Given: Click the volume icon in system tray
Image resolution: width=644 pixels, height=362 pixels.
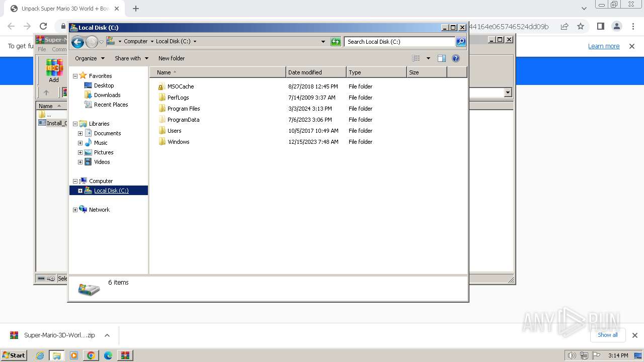Looking at the screenshot, I should [572, 355].
